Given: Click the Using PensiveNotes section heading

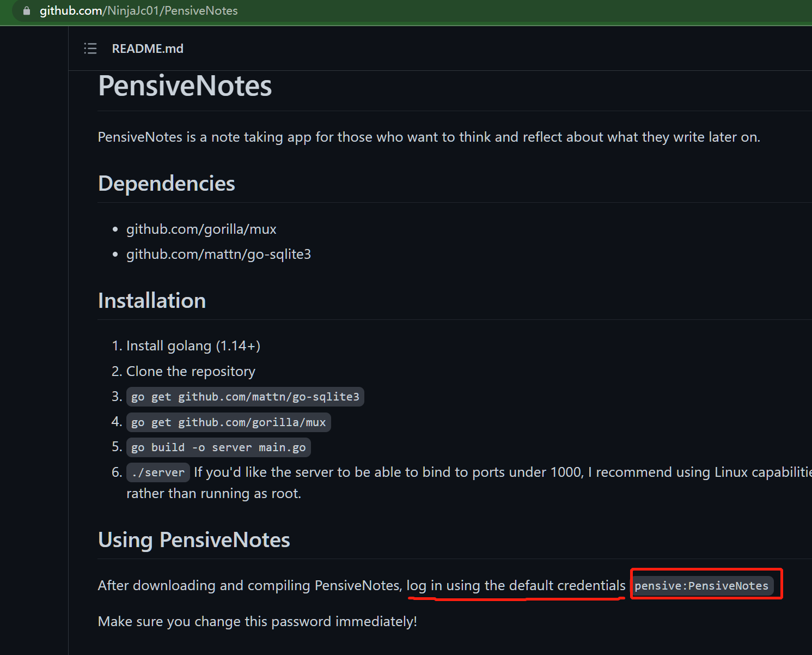Looking at the screenshot, I should coord(194,540).
